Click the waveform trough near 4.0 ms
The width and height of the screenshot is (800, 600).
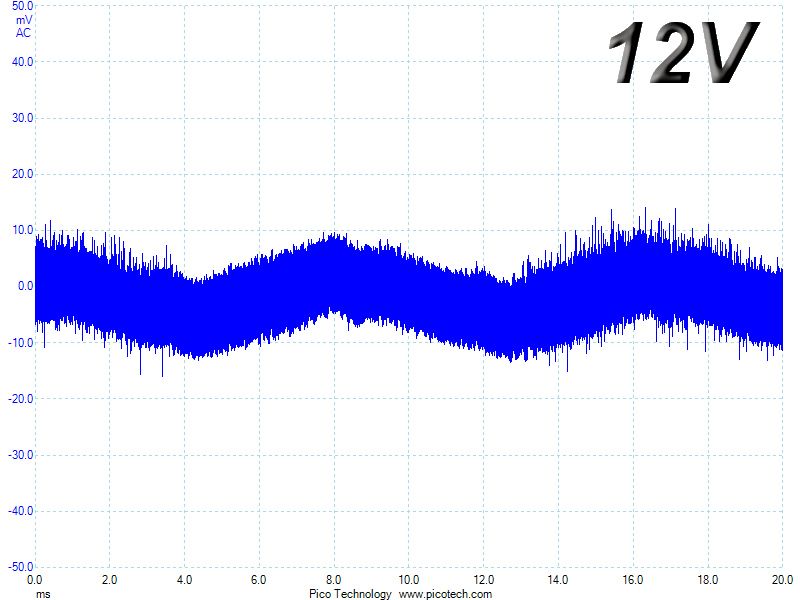click(x=195, y=356)
